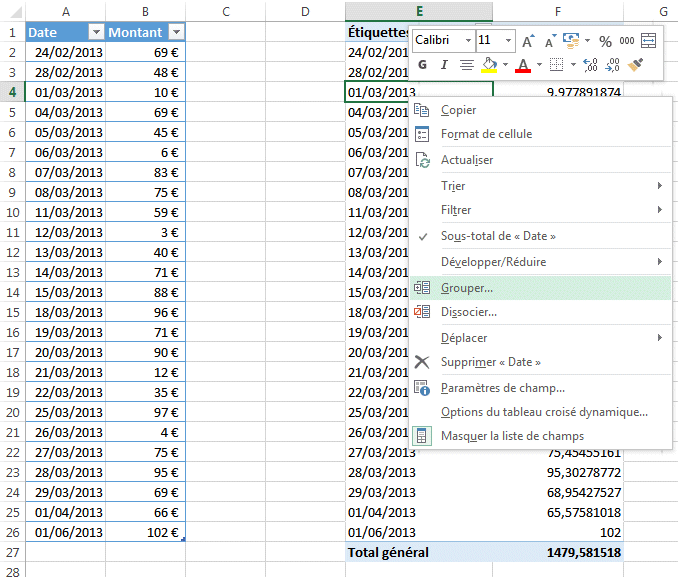The width and height of the screenshot is (678, 577).
Task: Choose Format de cellule menu entry
Action: (540, 134)
